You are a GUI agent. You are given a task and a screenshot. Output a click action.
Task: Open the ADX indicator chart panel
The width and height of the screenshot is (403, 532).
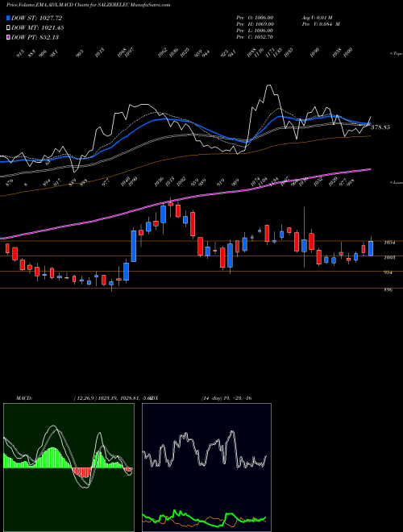(206, 468)
